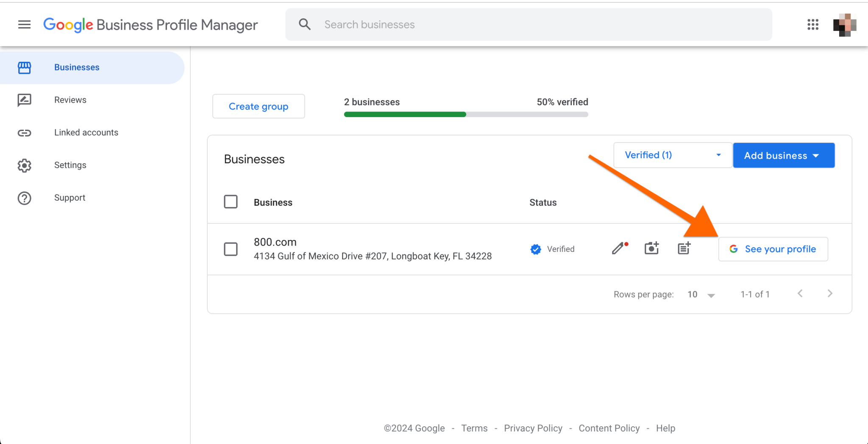Focus the Search businesses field
Viewport: 868px width, 444px height.
pos(529,25)
